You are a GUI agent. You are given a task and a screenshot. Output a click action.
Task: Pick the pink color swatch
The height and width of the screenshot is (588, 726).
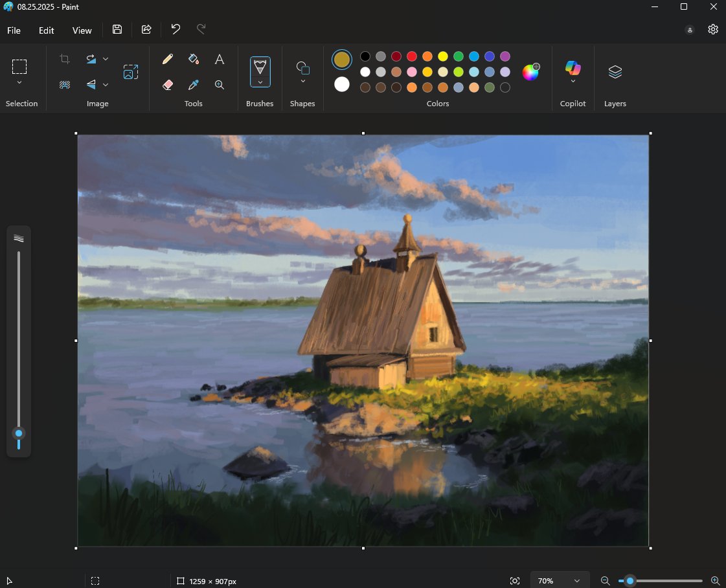click(412, 72)
